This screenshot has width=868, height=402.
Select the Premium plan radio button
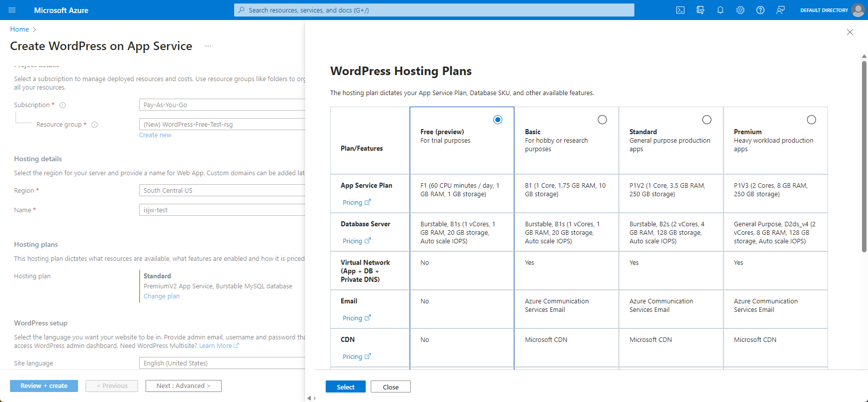coord(811,120)
